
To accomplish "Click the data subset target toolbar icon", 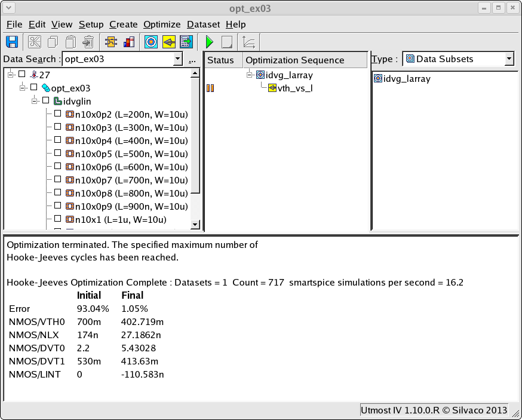I will 151,42.
